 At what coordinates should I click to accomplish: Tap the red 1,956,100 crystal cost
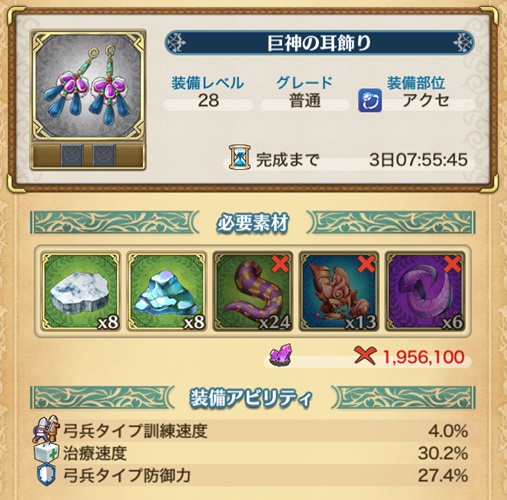pos(423,357)
